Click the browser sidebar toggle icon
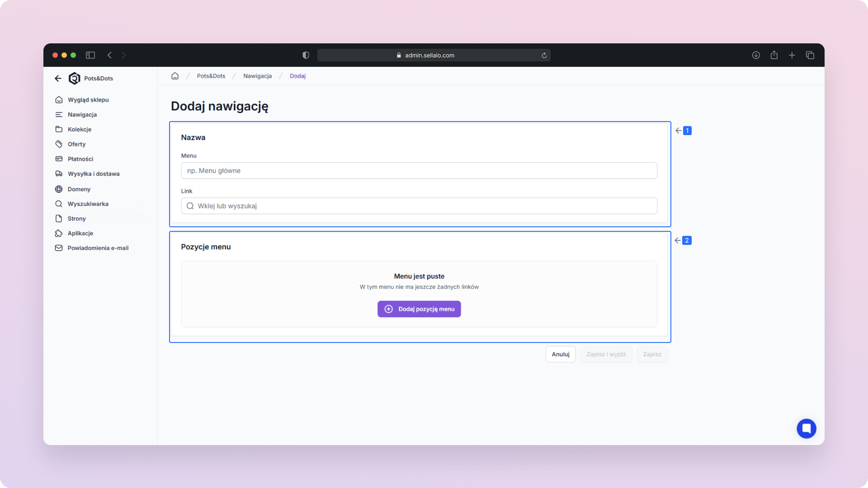The height and width of the screenshot is (488, 868). point(90,55)
